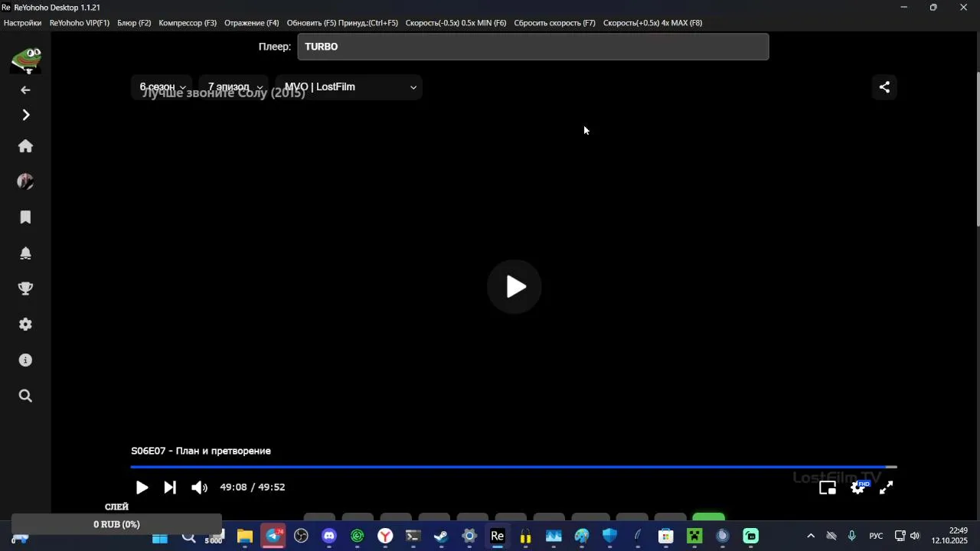Click episode title S06E07 - План и претворение
Viewport: 980px width, 551px height.
click(x=201, y=452)
